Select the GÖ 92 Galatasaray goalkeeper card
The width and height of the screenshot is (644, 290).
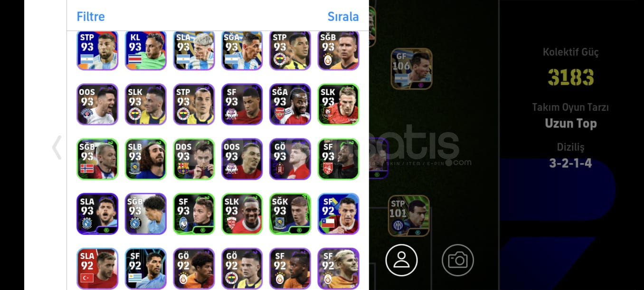(194, 269)
